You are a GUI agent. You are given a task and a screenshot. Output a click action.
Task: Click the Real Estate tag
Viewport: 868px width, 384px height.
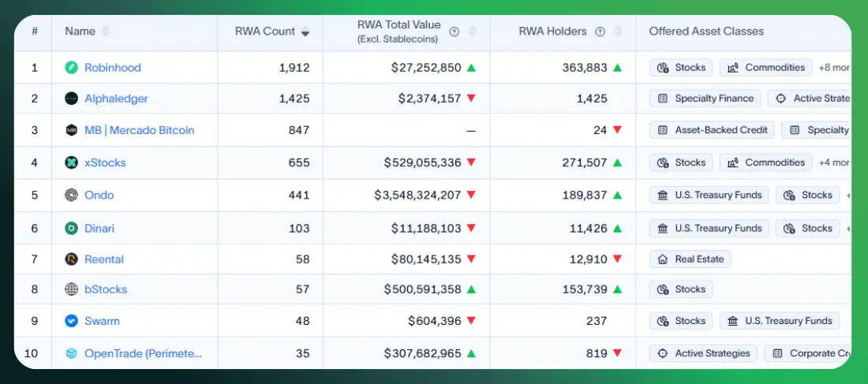pos(690,259)
